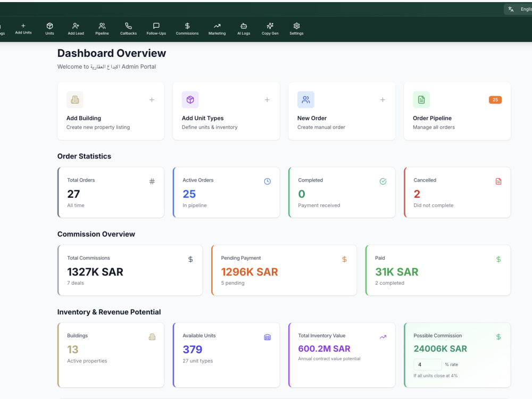This screenshot has height=399, width=532.
Task: Click Active Orders value 25
Action: [x=189, y=194]
